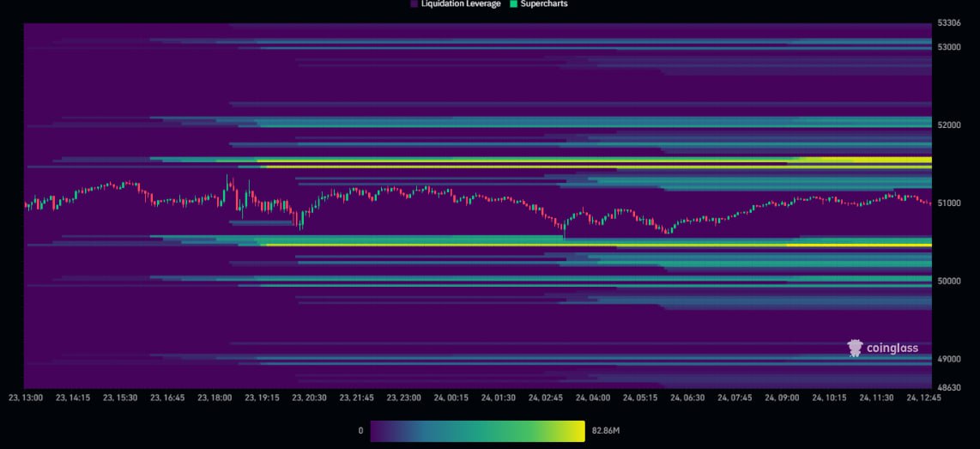Click the purple Liquidation Leverage legend square
980x449 pixels.
tap(414, 4)
